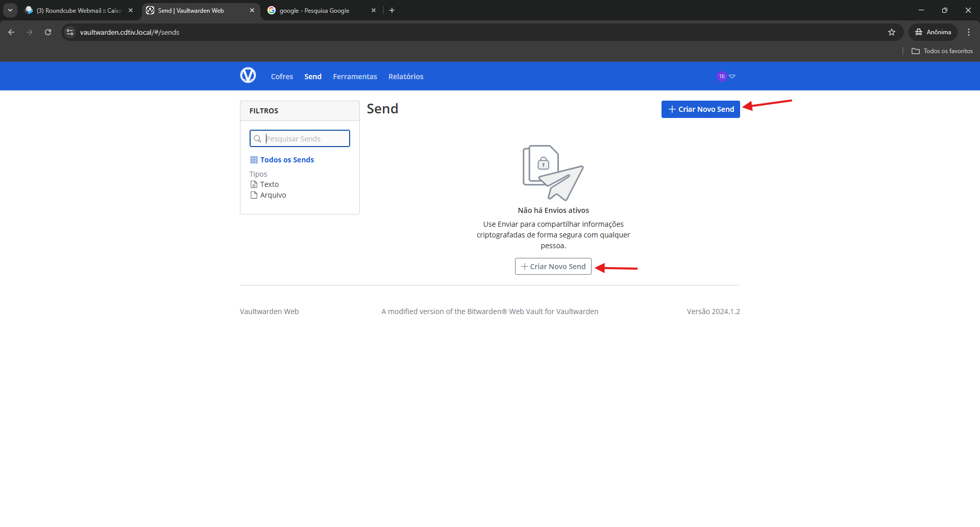The width and height of the screenshot is (980, 527).
Task: Go back to previous page
Action: pos(11,32)
